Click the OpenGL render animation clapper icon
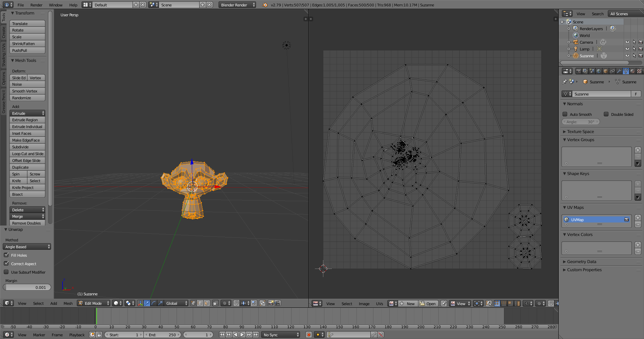The height and width of the screenshot is (339, 644). [277, 303]
